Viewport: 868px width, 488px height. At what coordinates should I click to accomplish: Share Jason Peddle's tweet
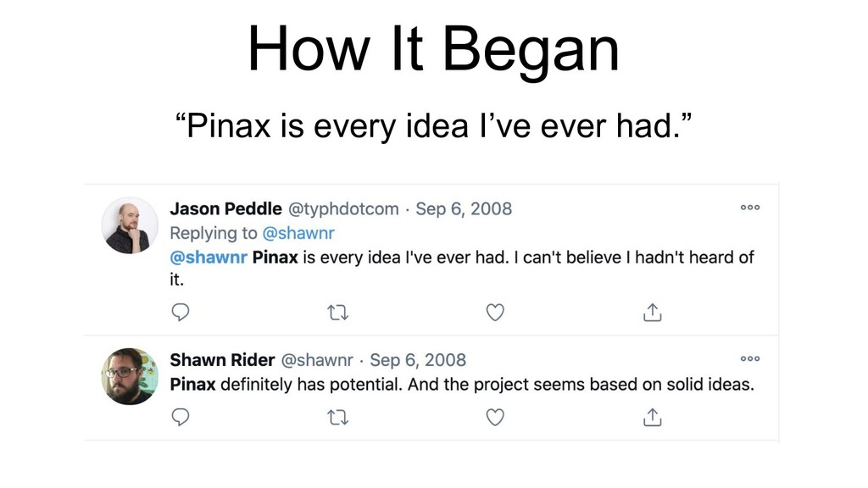coord(652,313)
